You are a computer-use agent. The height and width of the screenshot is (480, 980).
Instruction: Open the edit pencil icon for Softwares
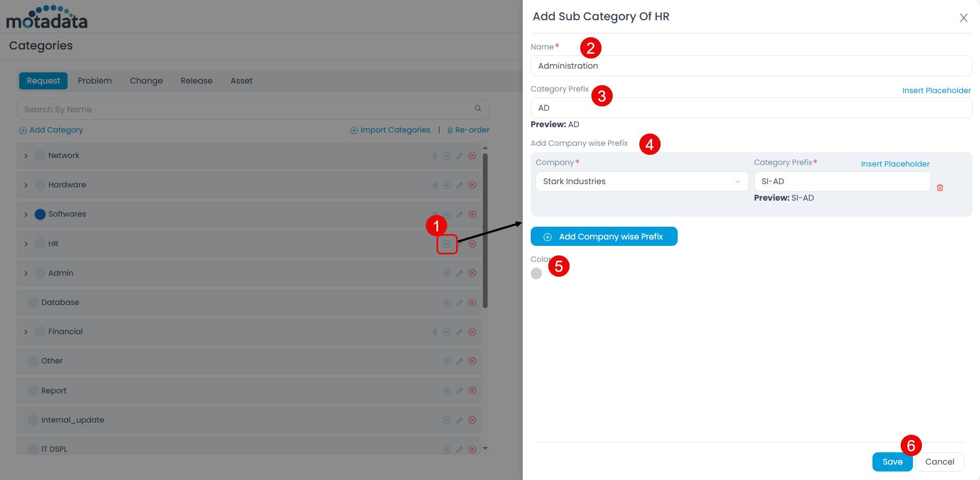459,214
